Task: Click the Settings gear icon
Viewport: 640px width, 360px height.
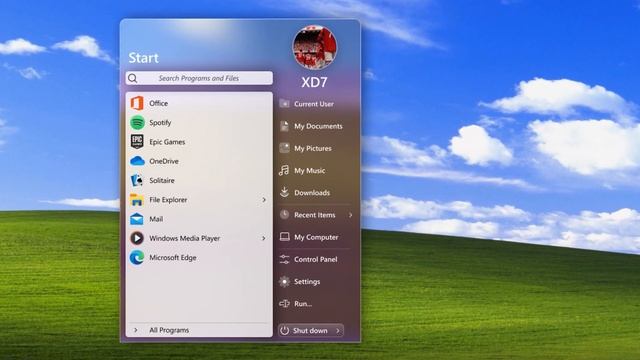Action: coord(284,281)
